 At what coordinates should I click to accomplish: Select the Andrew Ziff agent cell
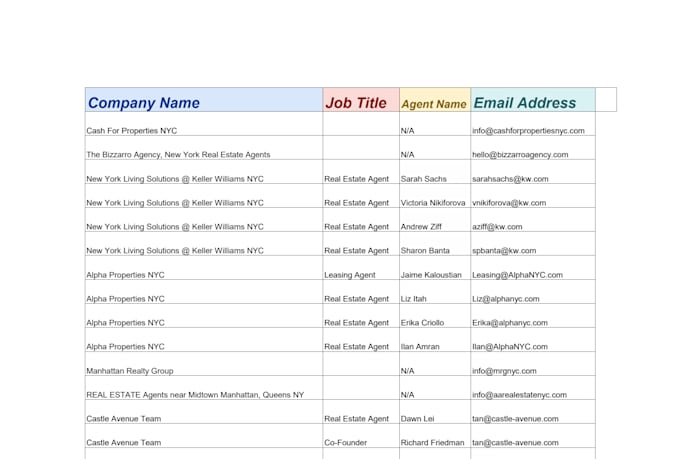(435, 220)
